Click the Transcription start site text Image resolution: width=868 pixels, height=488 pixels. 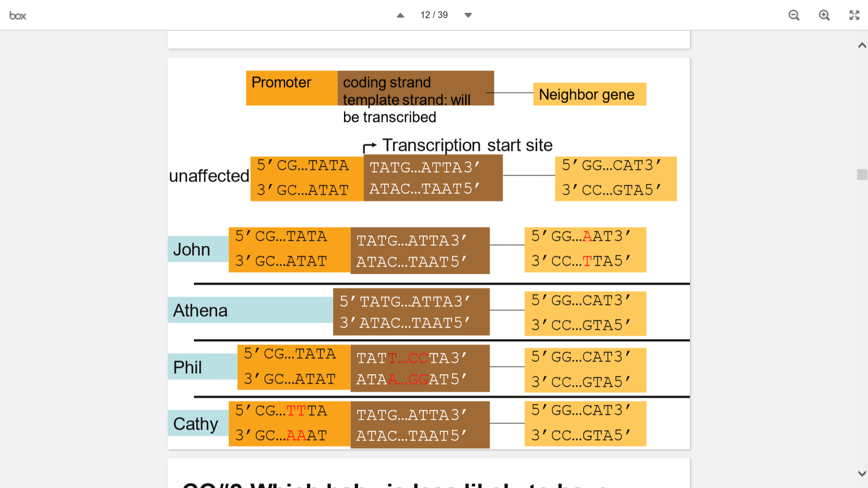[467, 145]
